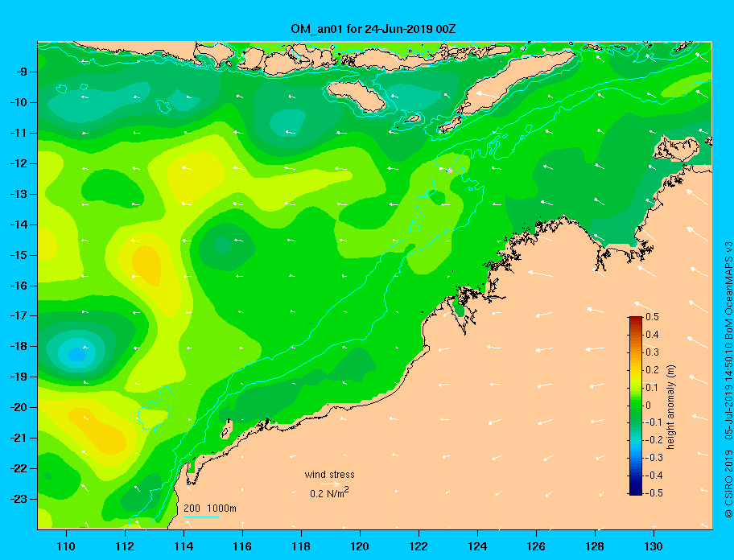Click longitude label 118 on the x-axis
This screenshot has width=734, height=560.
[x=301, y=546]
